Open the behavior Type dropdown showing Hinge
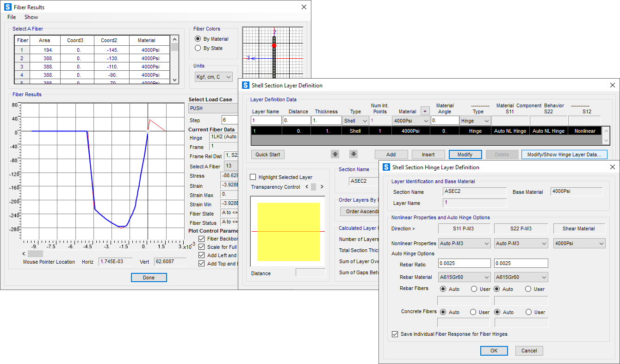Viewport: 620px width, 364px height. [x=475, y=121]
